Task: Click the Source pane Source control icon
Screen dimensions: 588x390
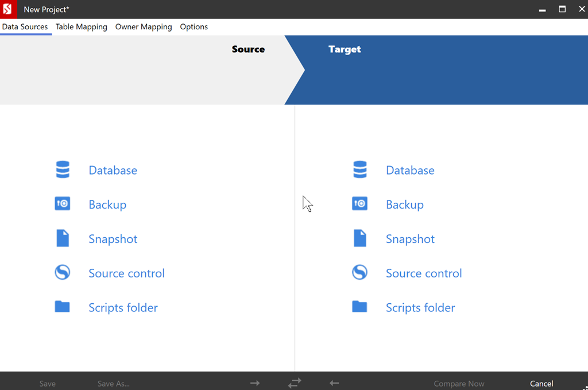Action: coord(63,272)
